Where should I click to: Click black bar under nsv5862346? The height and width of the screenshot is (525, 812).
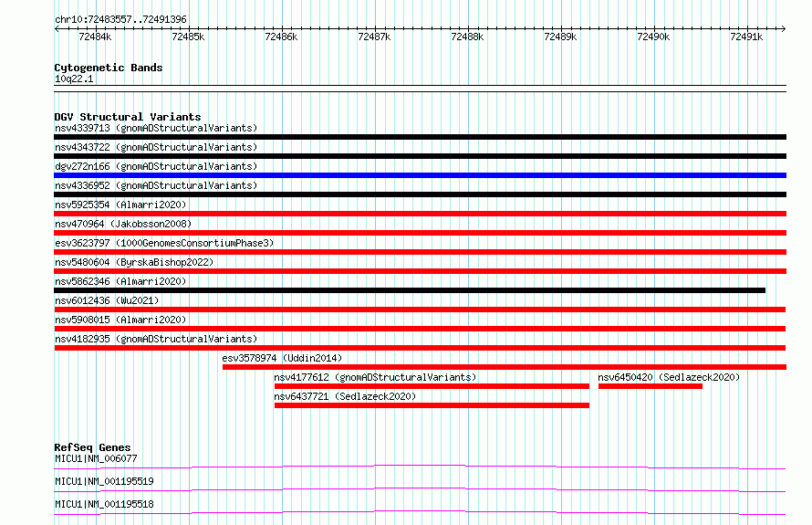(x=410, y=290)
